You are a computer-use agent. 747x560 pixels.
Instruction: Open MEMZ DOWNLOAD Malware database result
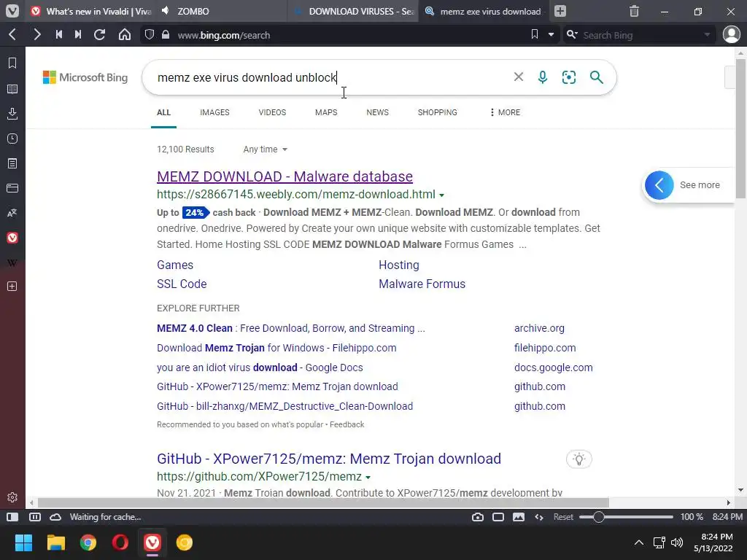pos(285,176)
